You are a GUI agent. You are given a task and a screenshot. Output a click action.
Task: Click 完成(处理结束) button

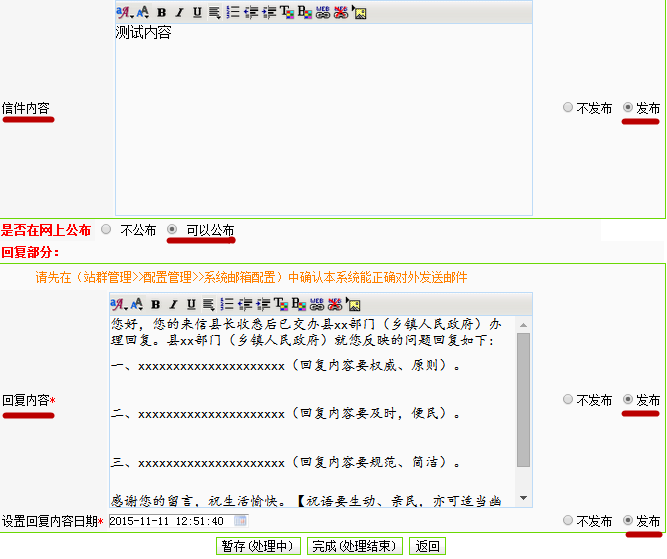coord(355,546)
